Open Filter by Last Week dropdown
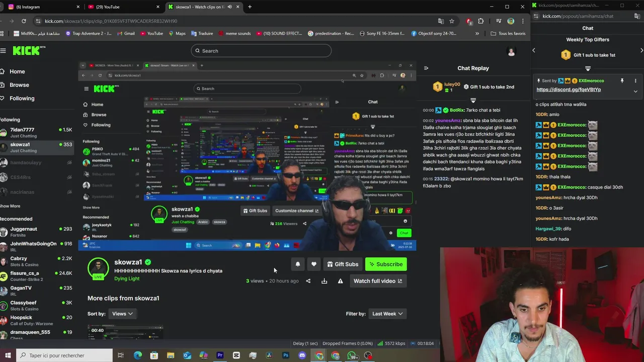 (387, 314)
